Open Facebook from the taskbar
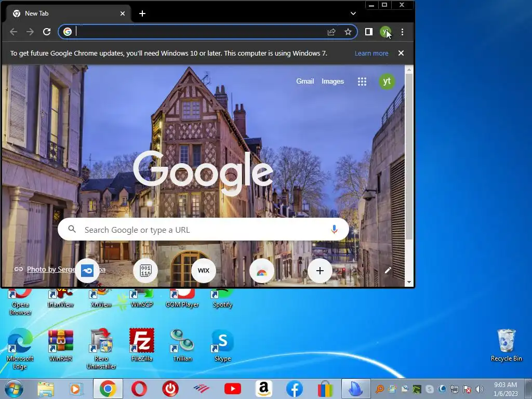Screen dimensions: 532x399 pos(295,389)
